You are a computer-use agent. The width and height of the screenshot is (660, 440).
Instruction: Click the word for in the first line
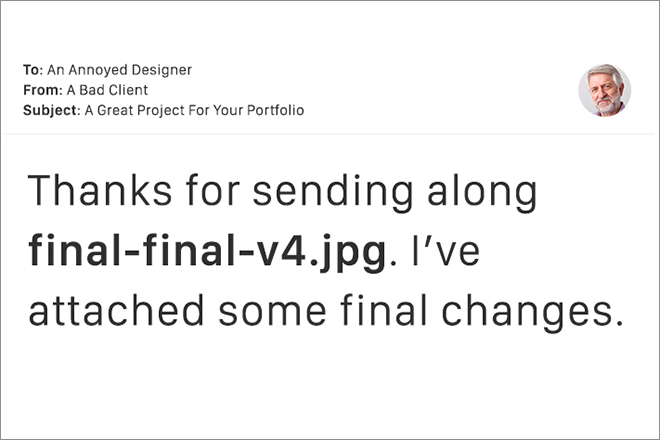(x=213, y=190)
